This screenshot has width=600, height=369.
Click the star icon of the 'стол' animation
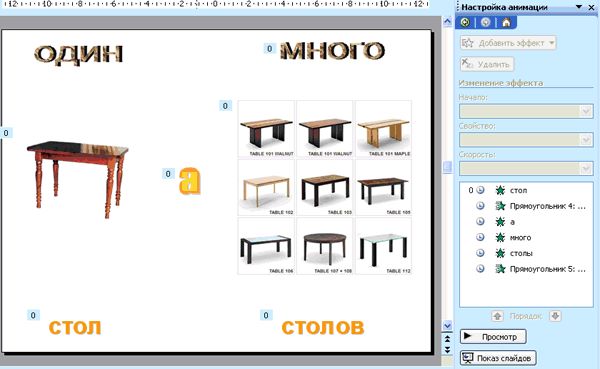coord(500,190)
